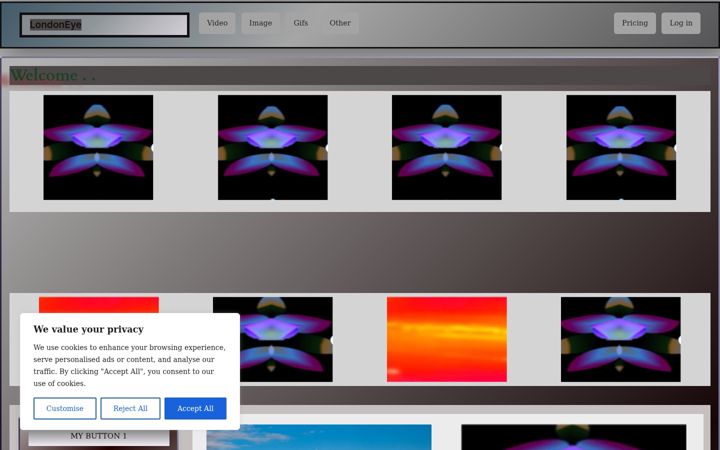Open second flower thumbnail in top row
The image size is (720, 450).
(273, 147)
